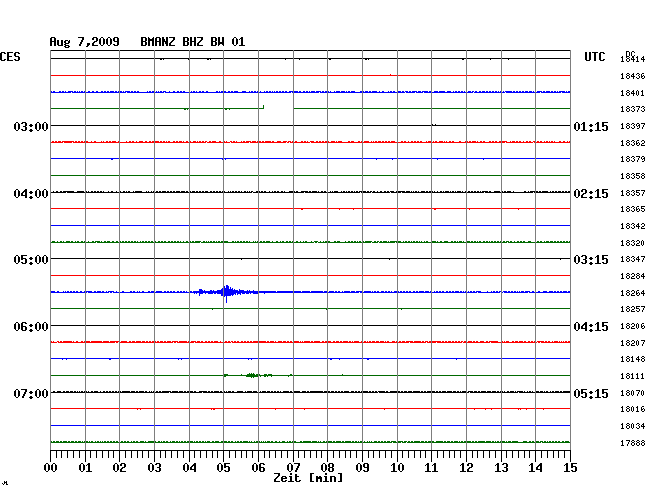Select x-axis minute label "10"
Viewport: 650px width, 494px height.
[397, 468]
